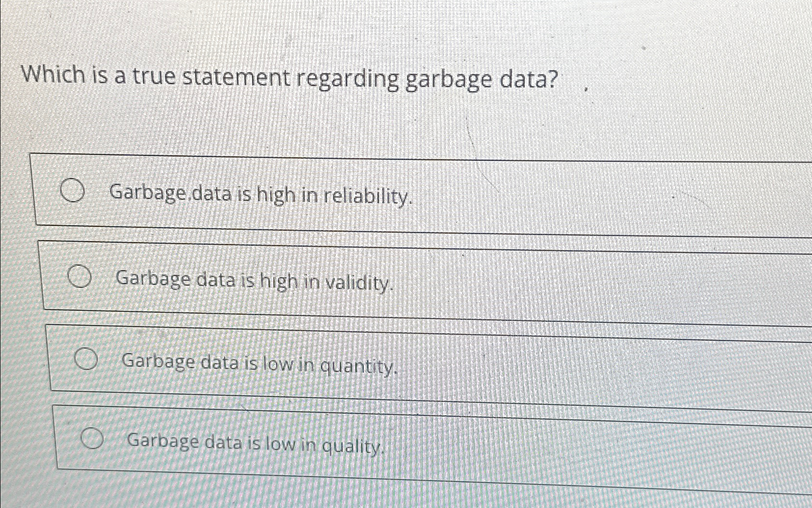812x508 pixels.
Task: Select radio button for low quantity answer
Action: click(87, 359)
